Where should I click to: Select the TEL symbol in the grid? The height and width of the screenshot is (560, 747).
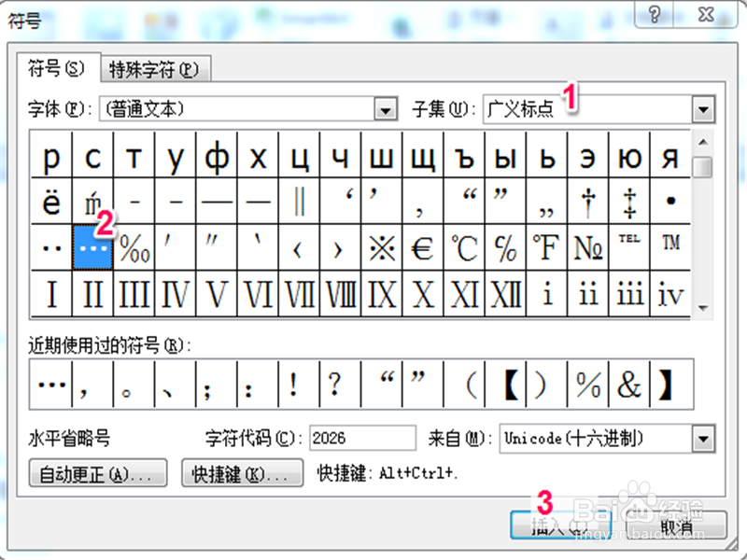coord(628,247)
